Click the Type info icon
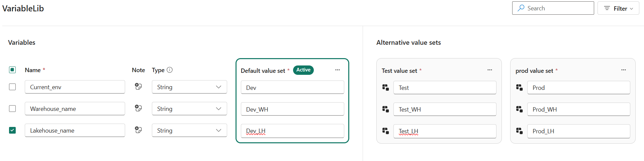The image size is (644, 161). click(x=170, y=70)
